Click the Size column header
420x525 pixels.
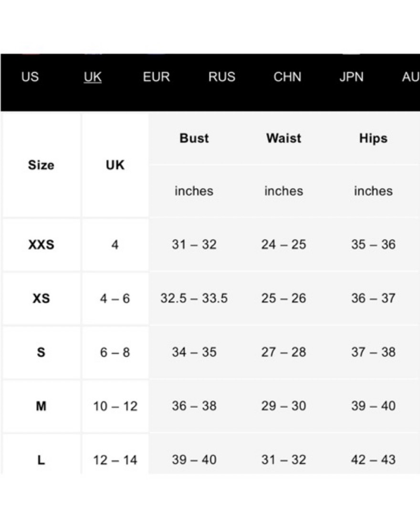[41, 165]
